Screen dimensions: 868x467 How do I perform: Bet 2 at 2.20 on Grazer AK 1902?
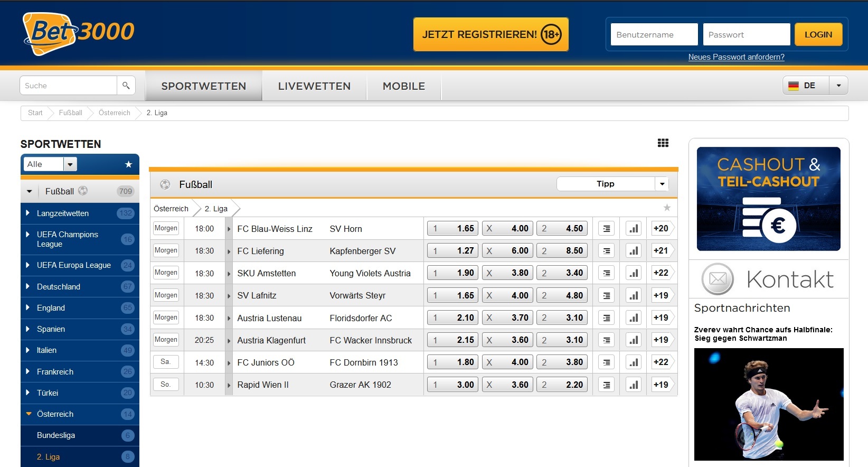point(562,385)
